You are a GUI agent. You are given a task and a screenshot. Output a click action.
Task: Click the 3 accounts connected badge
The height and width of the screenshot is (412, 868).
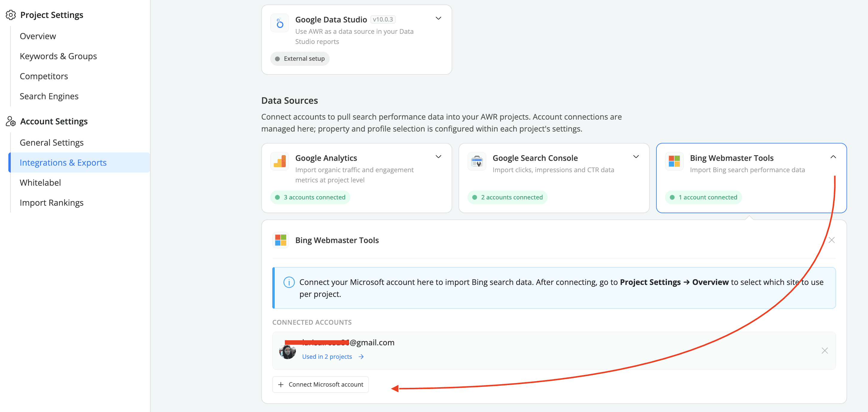(x=310, y=197)
